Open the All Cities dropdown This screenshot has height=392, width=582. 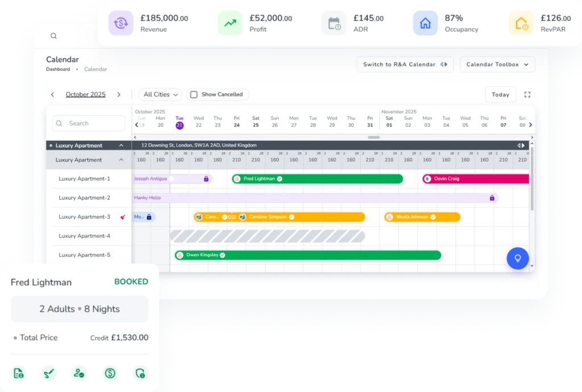(x=160, y=95)
